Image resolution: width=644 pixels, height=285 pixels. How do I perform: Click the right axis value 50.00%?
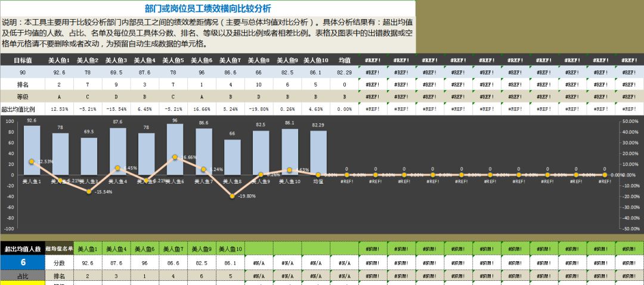(x=631, y=121)
